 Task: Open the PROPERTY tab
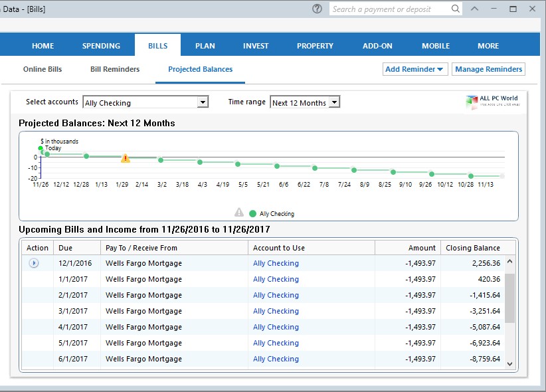(x=315, y=46)
